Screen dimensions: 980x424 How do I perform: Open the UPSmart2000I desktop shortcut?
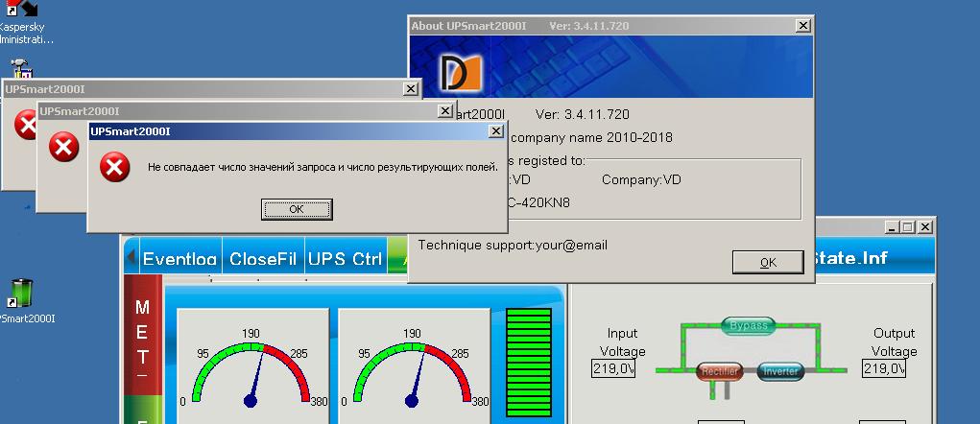21,295
